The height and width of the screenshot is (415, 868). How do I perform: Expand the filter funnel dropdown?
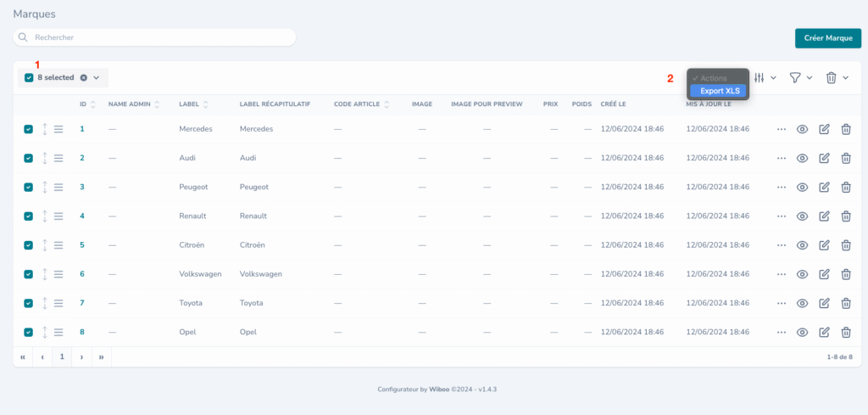pyautogui.click(x=800, y=78)
